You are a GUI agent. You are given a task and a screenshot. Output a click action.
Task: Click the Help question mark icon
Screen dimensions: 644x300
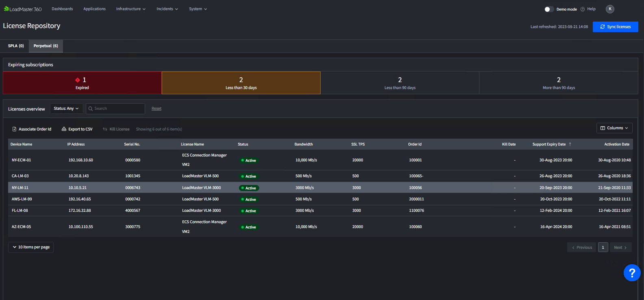583,9
